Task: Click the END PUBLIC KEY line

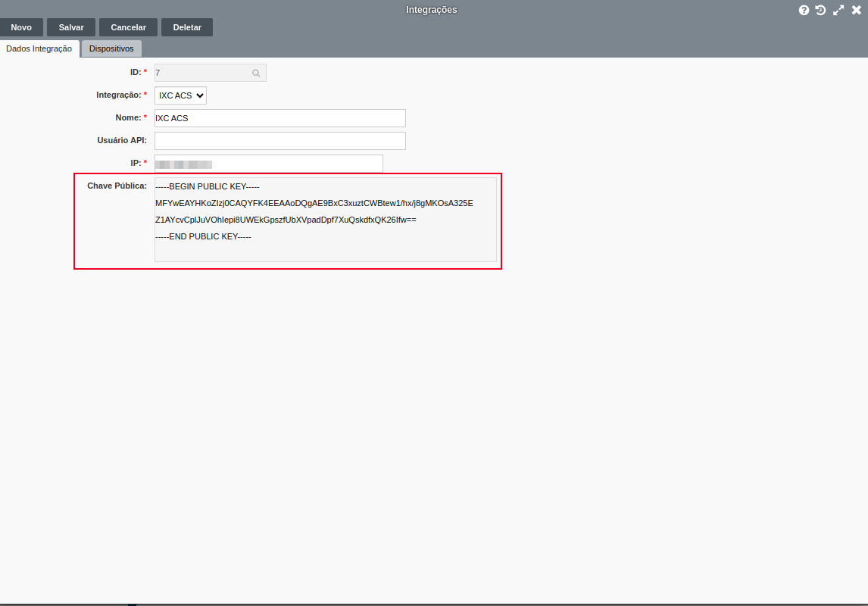Action: [x=203, y=236]
